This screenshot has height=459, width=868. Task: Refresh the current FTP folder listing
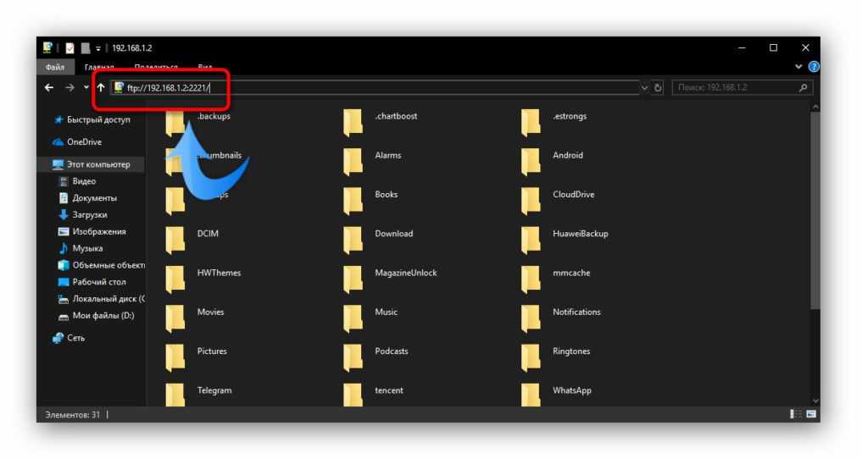(659, 87)
